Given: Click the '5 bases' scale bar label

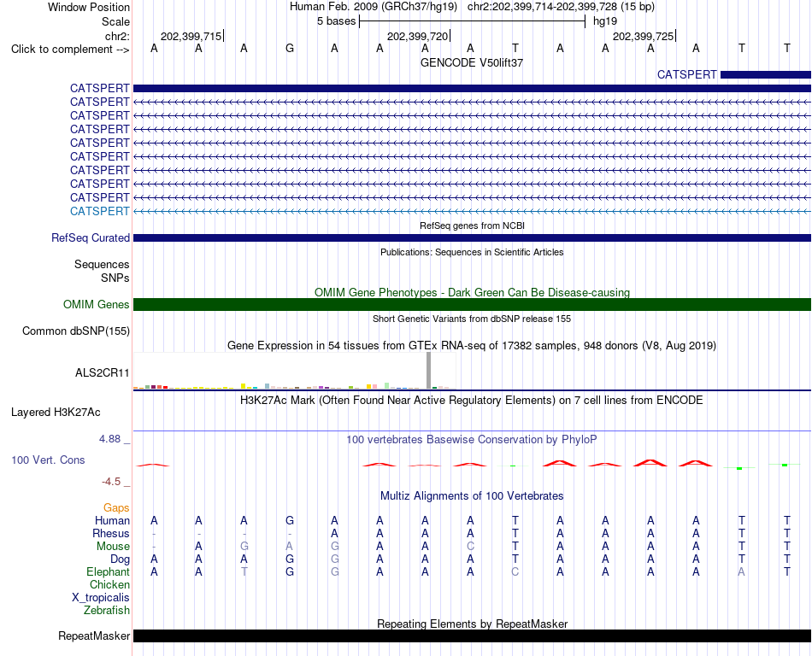Looking at the screenshot, I should coord(336,21).
